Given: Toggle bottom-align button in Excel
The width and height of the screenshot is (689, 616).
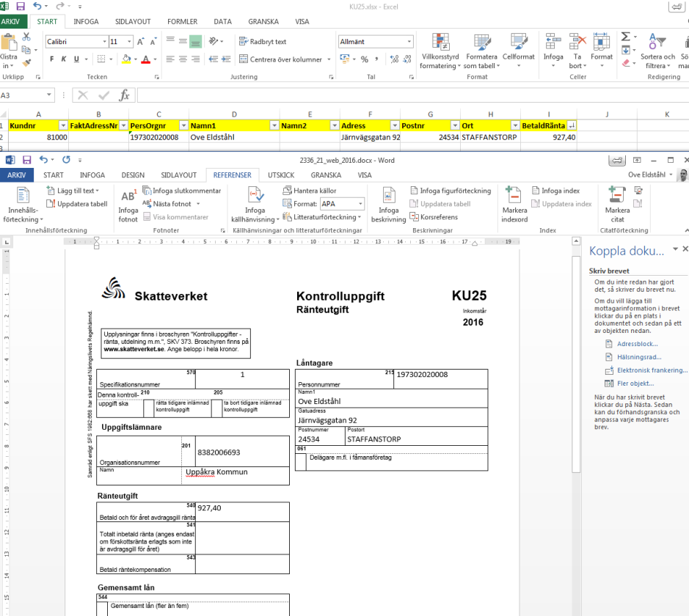Looking at the screenshot, I should (195, 41).
